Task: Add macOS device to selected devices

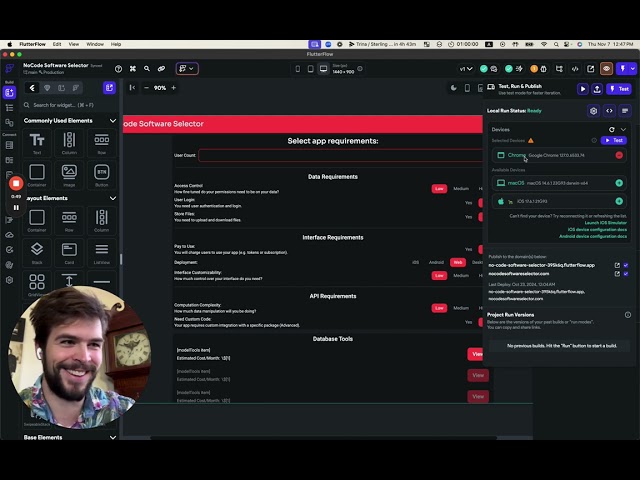Action: coord(619,183)
